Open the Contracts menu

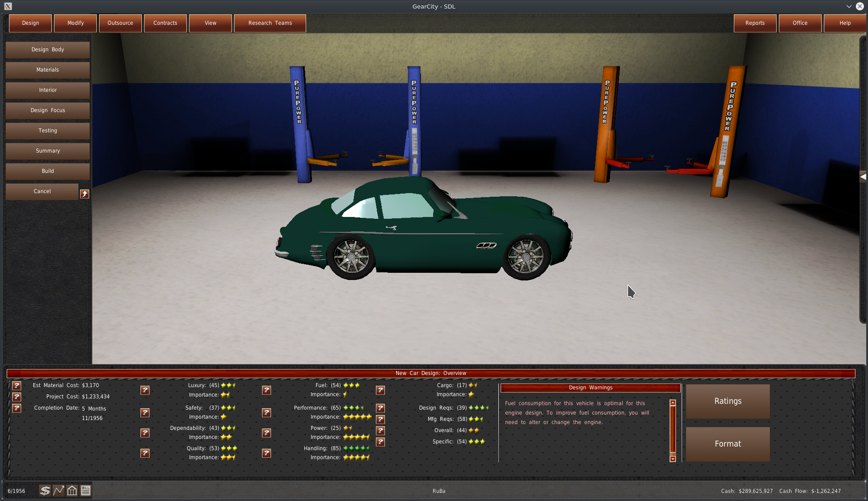(165, 23)
